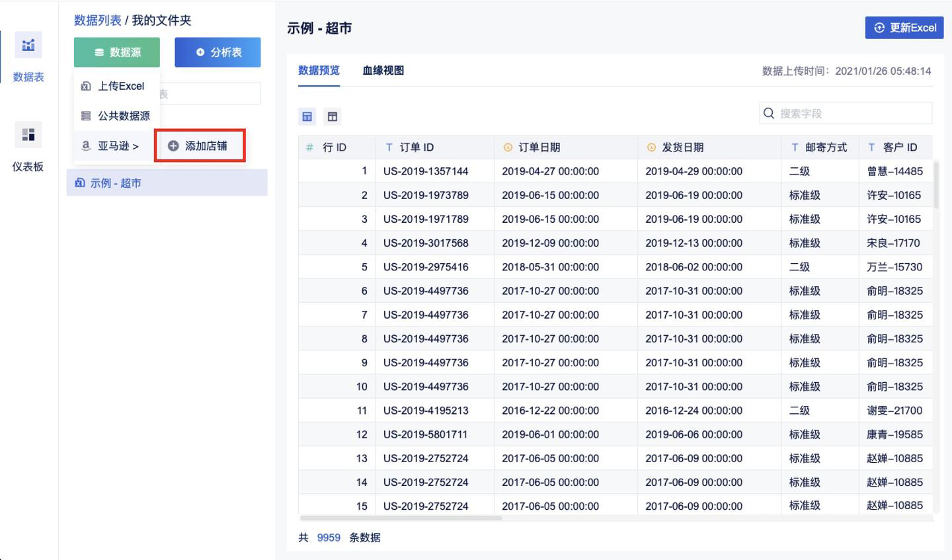
Task: Click the clock icon in 发货日期 header
Action: pyautogui.click(x=651, y=147)
